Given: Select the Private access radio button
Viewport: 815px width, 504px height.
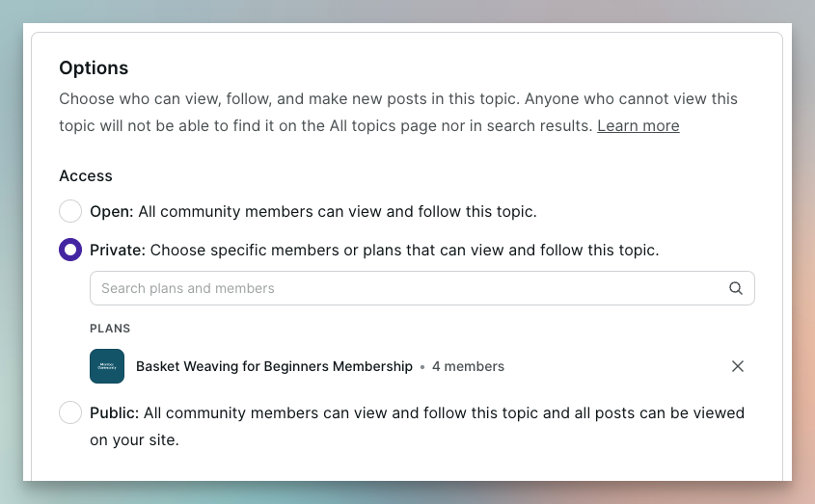Looking at the screenshot, I should pos(70,250).
